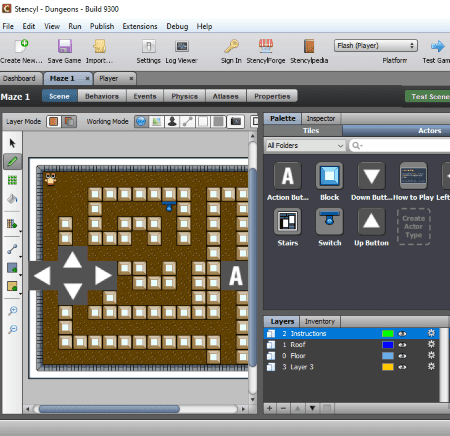Select the Block actor in palette
Image resolution: width=450 pixels, height=436 pixels.
coord(329,176)
